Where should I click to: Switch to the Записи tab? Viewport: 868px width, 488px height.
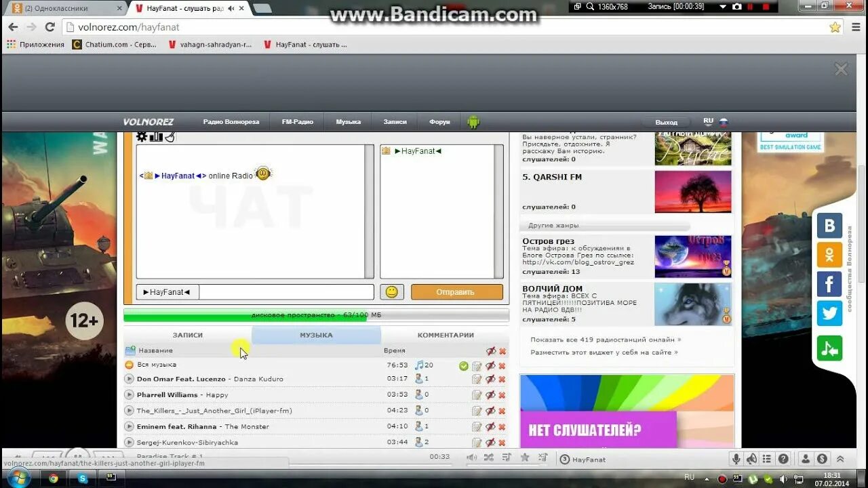(x=188, y=335)
